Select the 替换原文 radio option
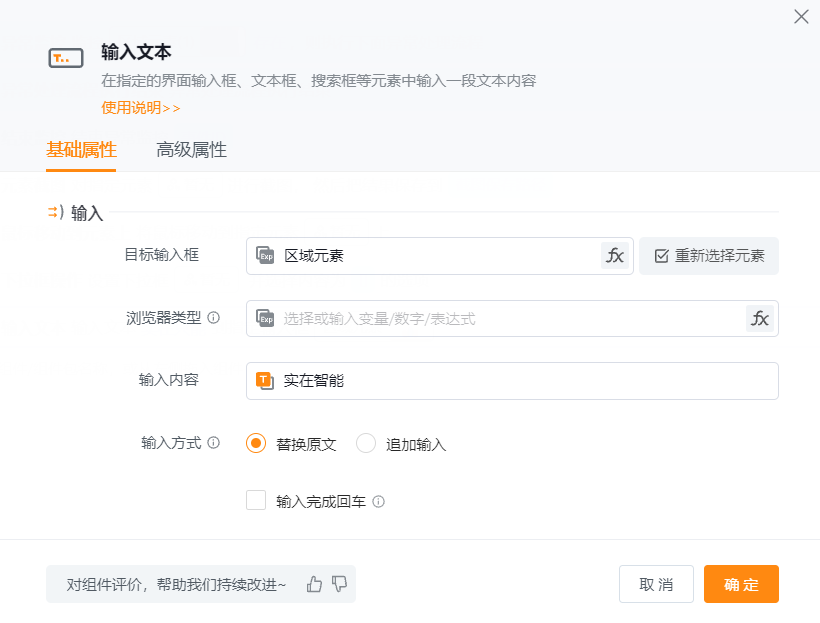The image size is (820, 623). point(256,444)
